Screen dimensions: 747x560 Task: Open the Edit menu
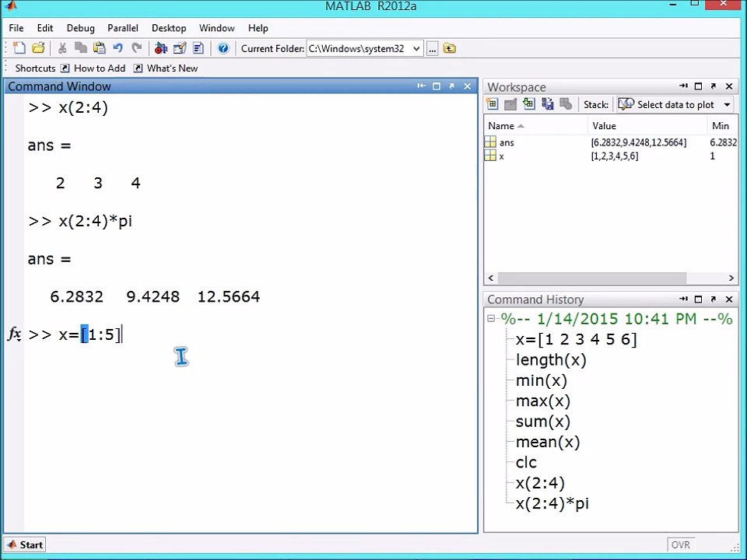pos(45,28)
